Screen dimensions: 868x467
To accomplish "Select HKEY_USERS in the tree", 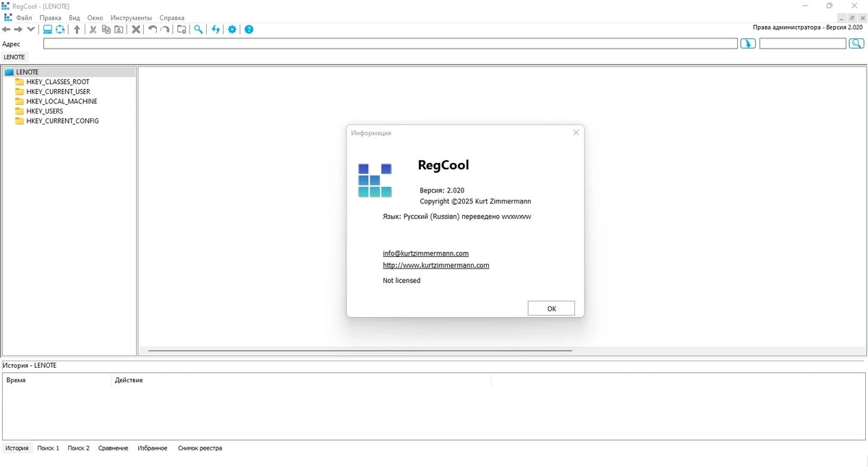I will 45,112.
